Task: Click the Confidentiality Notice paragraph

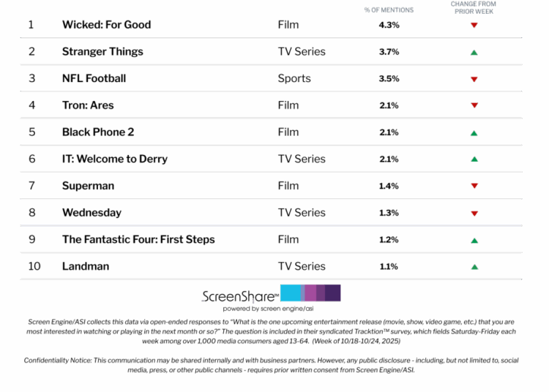Action: (271, 365)
